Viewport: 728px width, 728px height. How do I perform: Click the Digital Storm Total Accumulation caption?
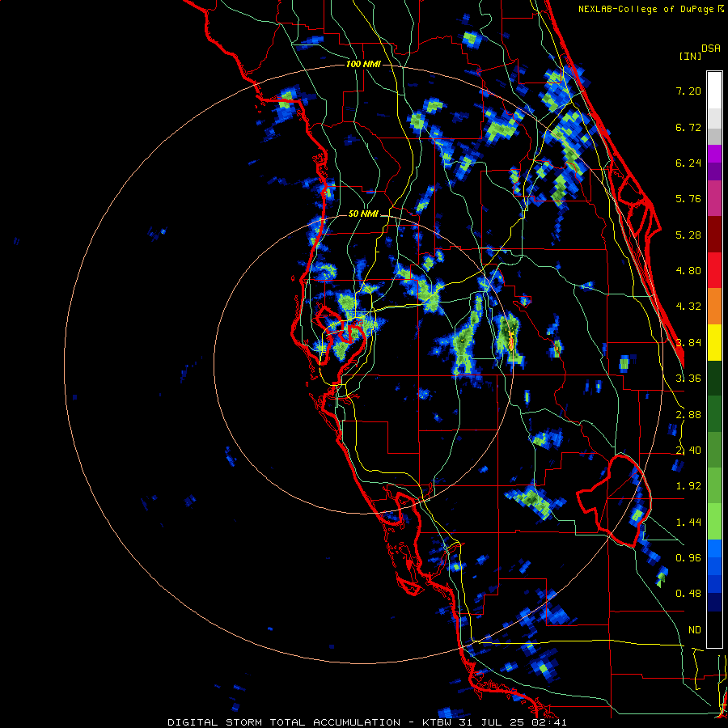pos(367,722)
